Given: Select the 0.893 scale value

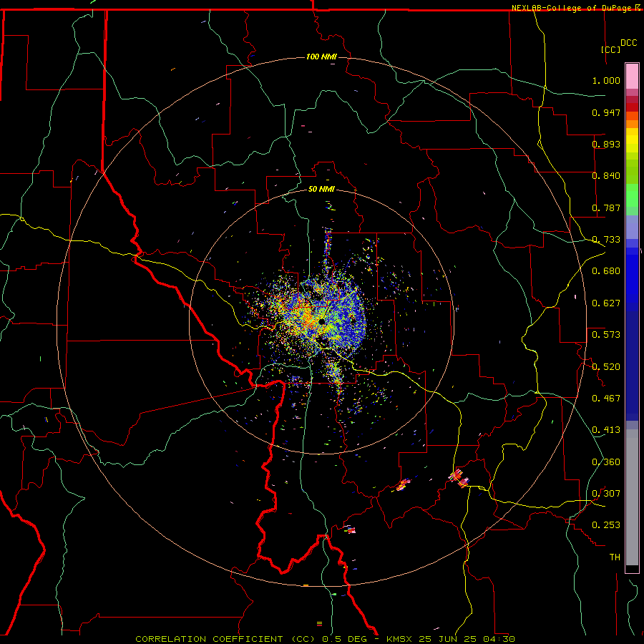Looking at the screenshot, I should pyautogui.click(x=606, y=144).
